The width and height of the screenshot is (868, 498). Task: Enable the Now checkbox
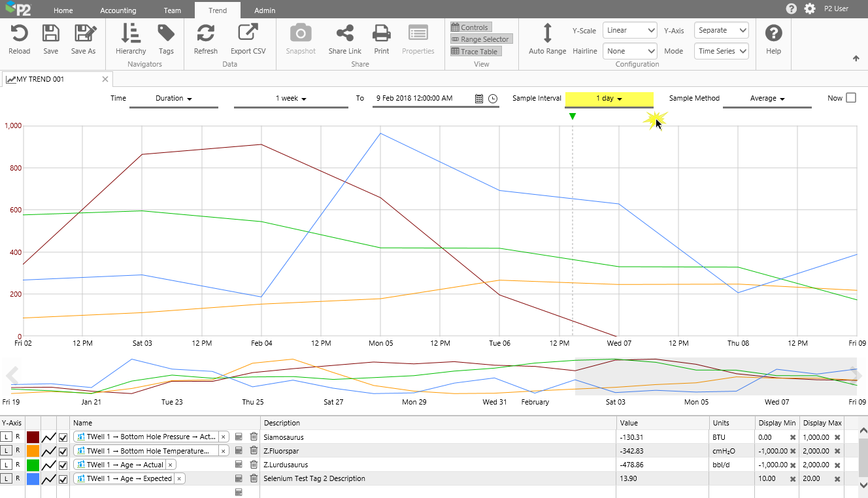850,98
